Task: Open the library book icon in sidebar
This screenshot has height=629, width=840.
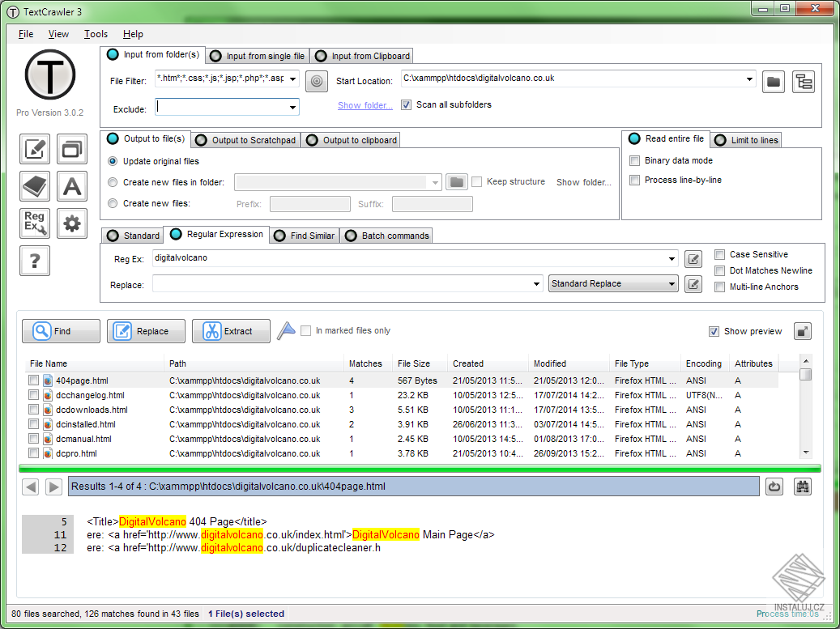Action: click(x=35, y=186)
